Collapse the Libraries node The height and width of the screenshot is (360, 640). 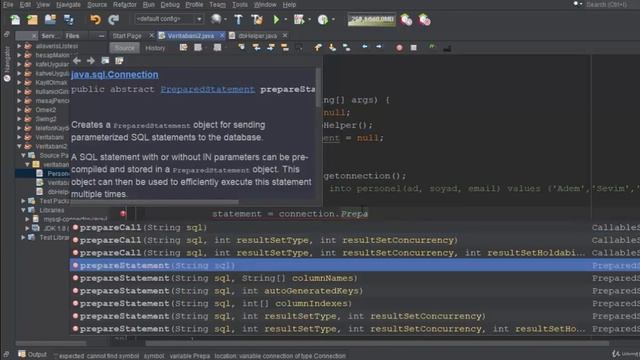click(23, 210)
